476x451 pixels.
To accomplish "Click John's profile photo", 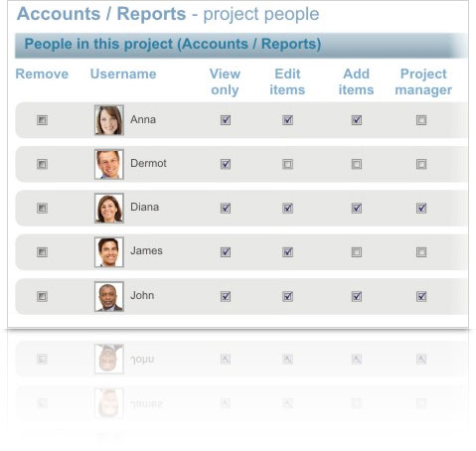I will tap(109, 296).
